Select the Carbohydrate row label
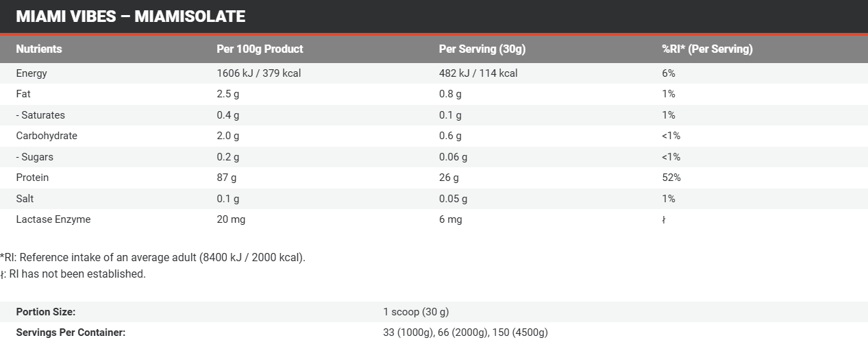Screen dimensions: 868x351 coord(47,136)
